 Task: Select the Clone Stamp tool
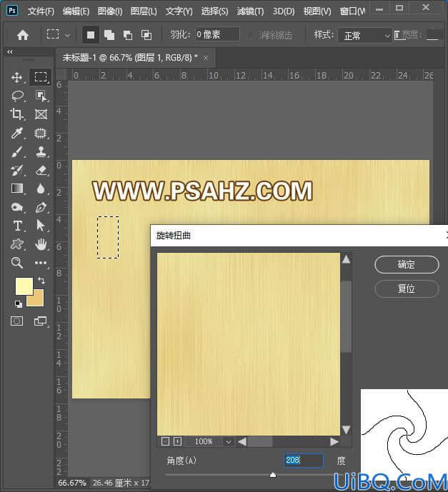pos(41,151)
